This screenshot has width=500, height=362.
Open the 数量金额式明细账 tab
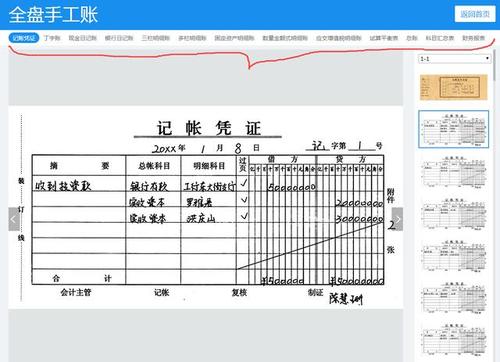tap(285, 38)
